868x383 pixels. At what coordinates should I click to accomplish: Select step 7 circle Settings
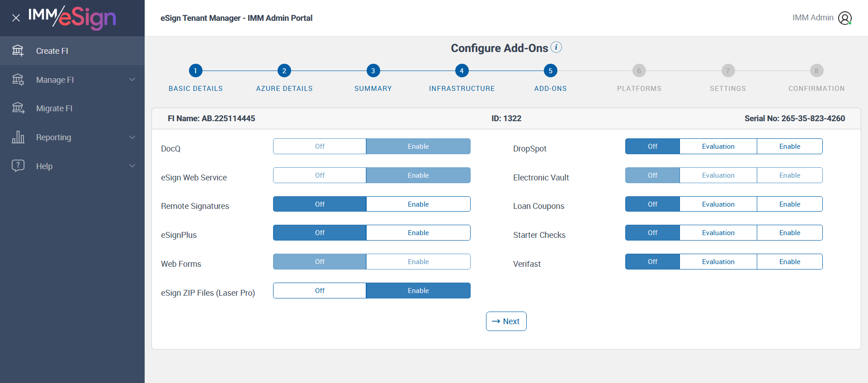(x=728, y=71)
